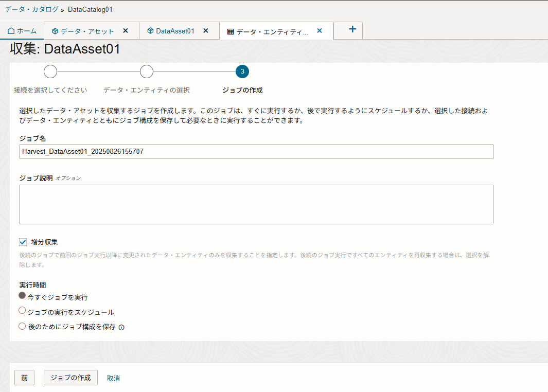Viewport: 548px width, 392px height.
Task: Add a new tab with plus icon
Action: pyautogui.click(x=352, y=29)
